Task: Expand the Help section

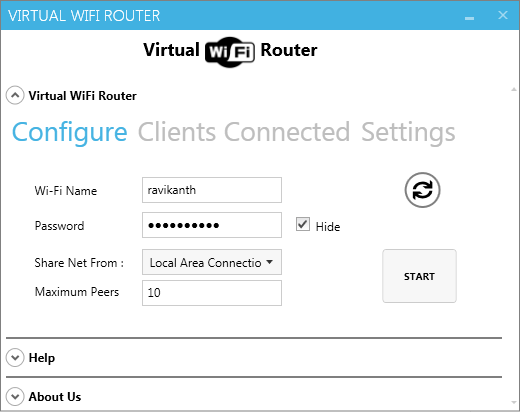Action: coord(15,358)
